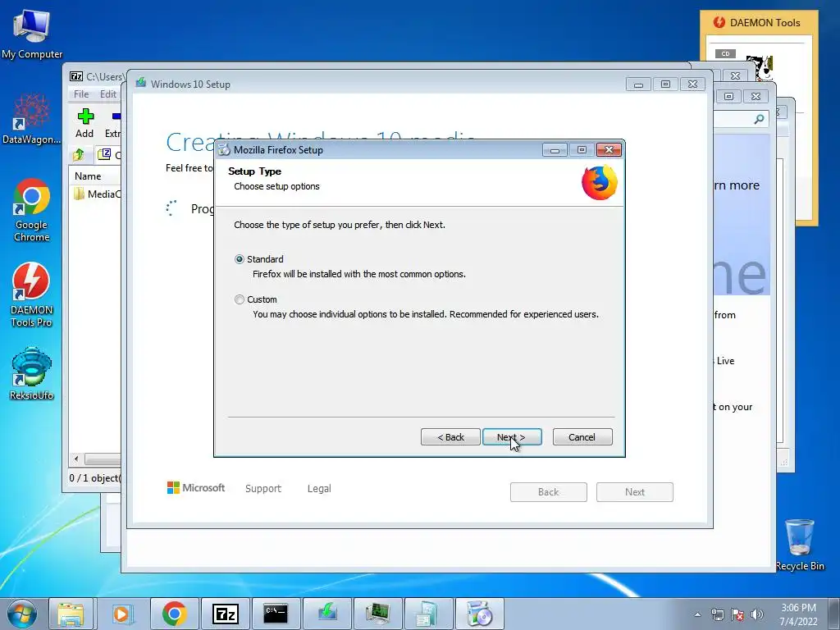Open Google Chrome desktop shortcut
This screenshot has width=840, height=630.
click(32, 210)
